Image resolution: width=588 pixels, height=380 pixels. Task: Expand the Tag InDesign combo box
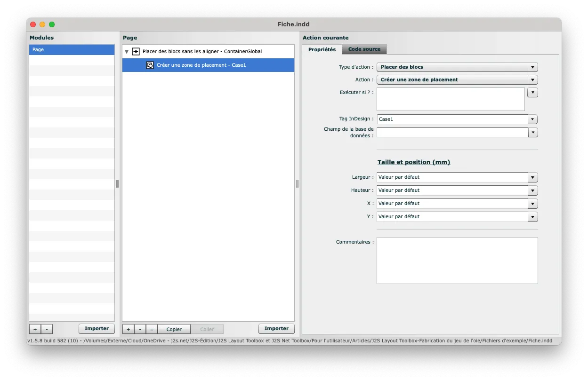532,119
